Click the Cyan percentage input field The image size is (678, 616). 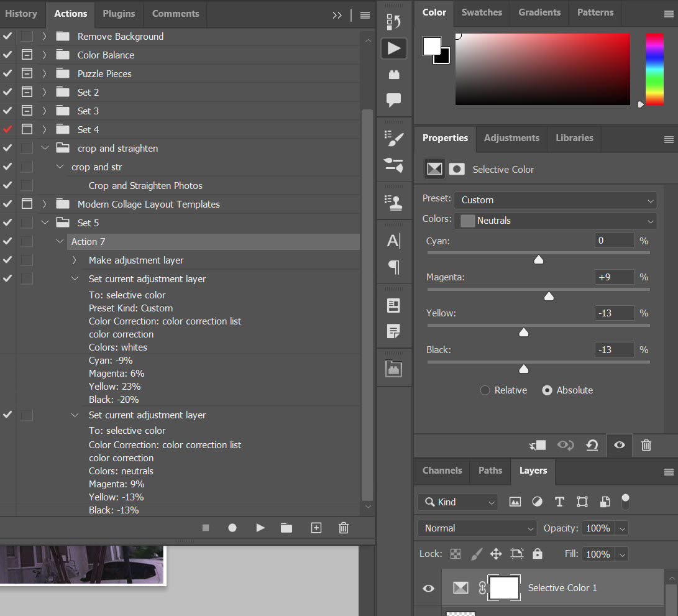(x=614, y=241)
